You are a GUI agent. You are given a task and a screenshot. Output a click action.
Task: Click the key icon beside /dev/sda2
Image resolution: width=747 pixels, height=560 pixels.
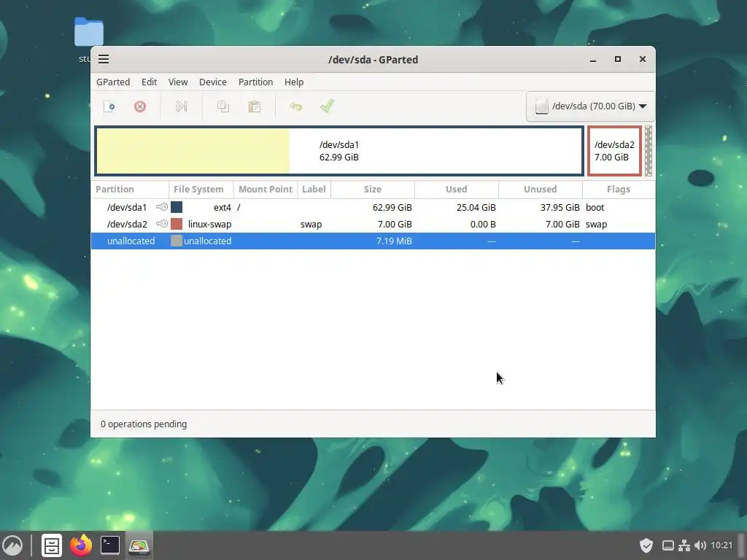(x=162, y=224)
